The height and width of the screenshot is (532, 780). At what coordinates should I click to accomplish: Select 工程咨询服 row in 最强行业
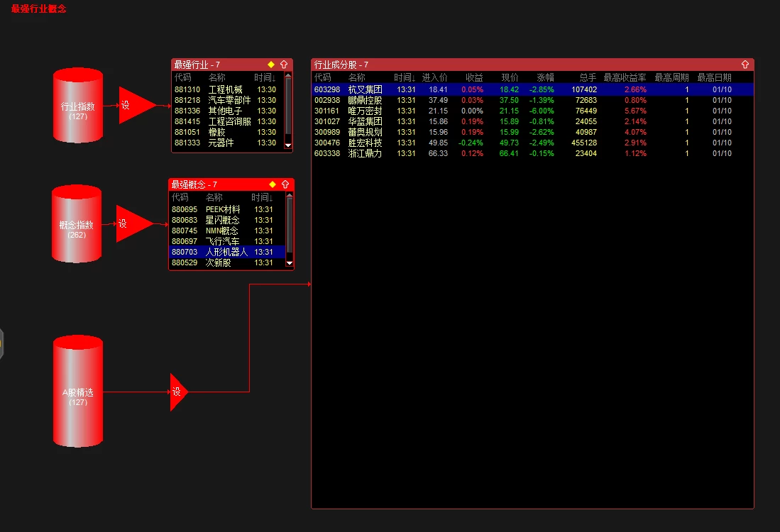[x=228, y=121]
